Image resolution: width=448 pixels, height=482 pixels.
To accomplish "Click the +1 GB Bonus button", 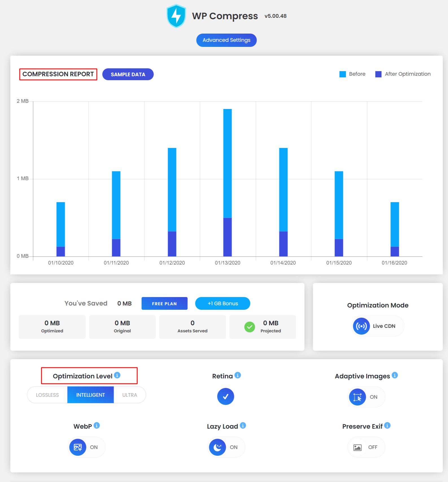I will [x=222, y=304].
